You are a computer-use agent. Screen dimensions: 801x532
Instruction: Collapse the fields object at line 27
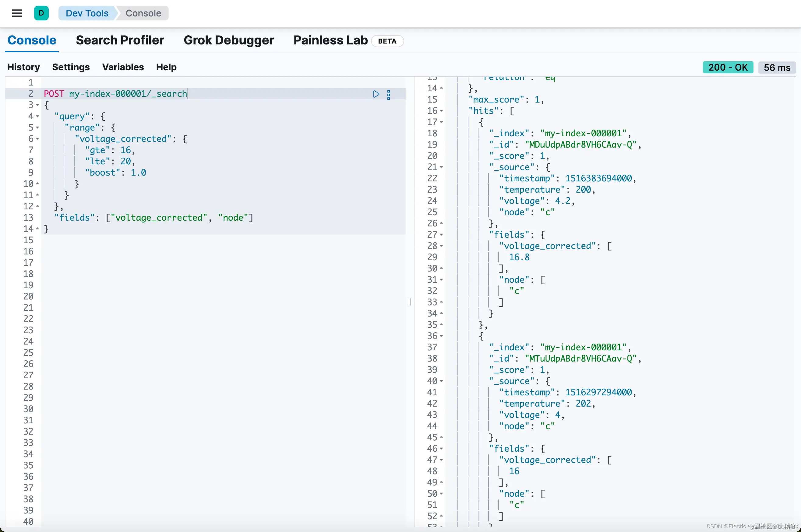click(441, 235)
